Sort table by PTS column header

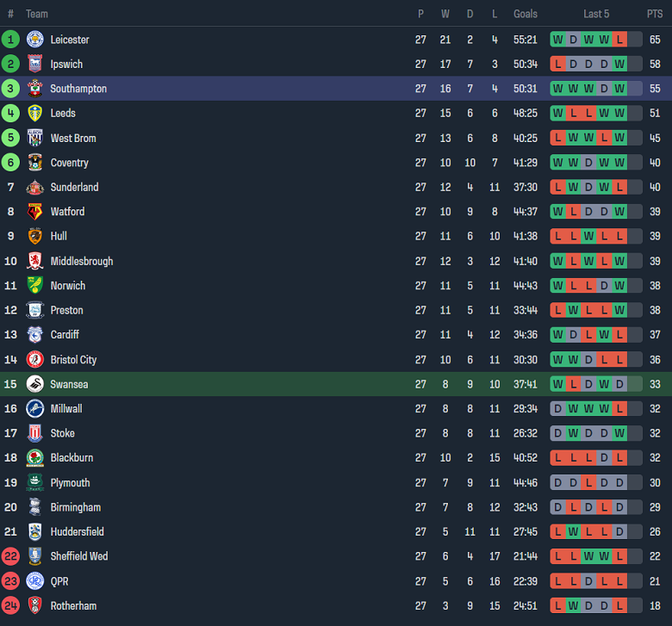point(655,14)
